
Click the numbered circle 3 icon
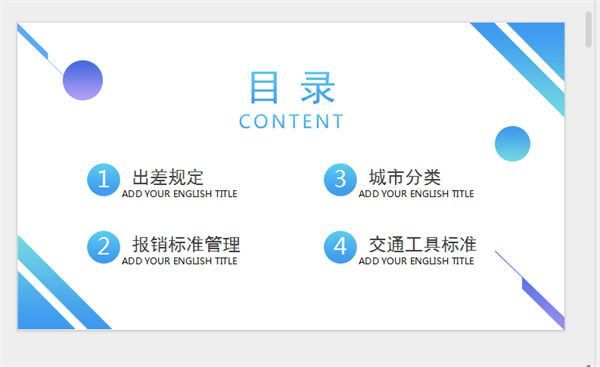pos(340,179)
